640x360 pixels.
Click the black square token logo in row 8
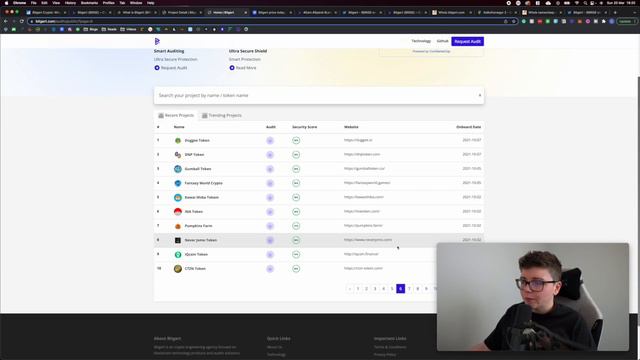tap(178, 240)
